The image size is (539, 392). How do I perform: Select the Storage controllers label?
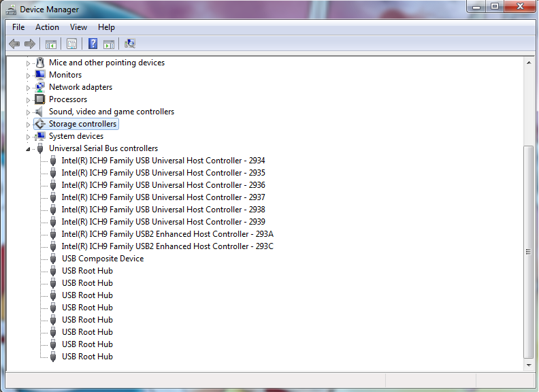click(x=82, y=124)
